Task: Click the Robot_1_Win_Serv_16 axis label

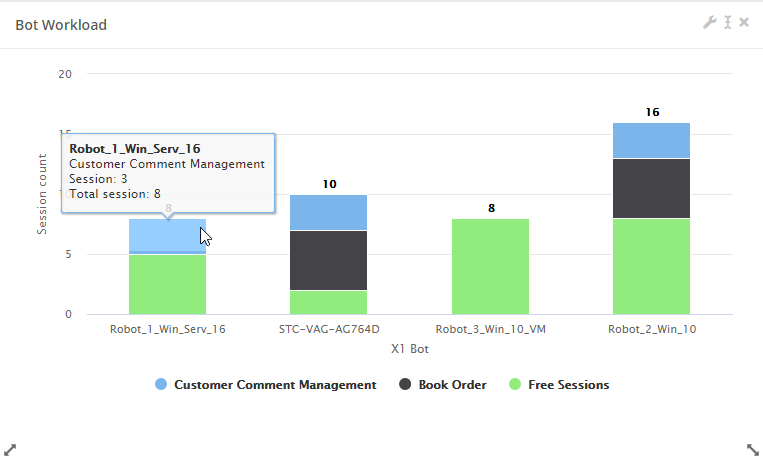Action: [x=168, y=330]
